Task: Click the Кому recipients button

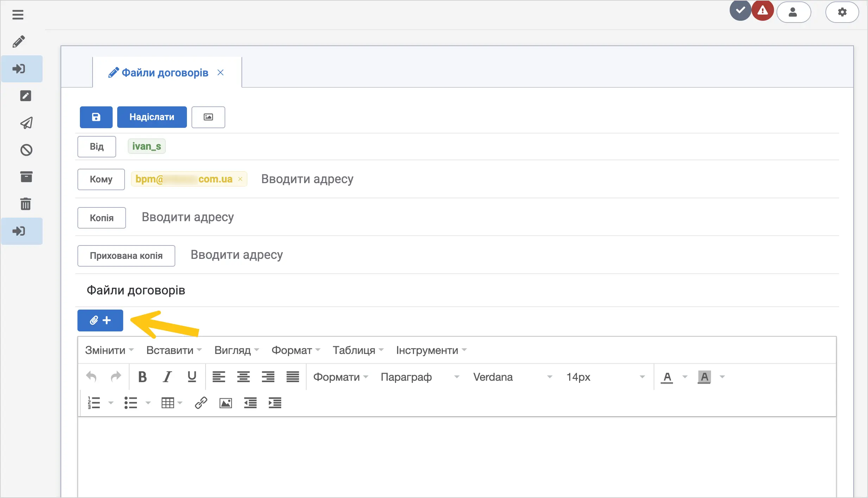Action: (x=101, y=179)
